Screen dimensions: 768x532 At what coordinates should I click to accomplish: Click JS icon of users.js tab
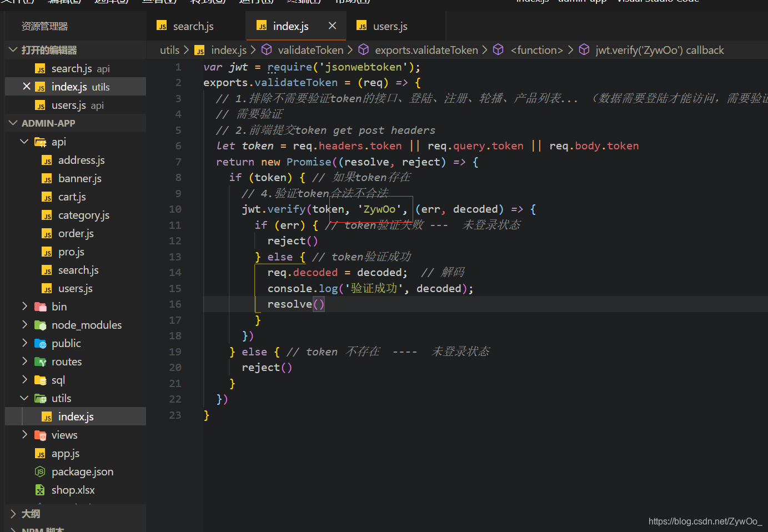click(362, 26)
